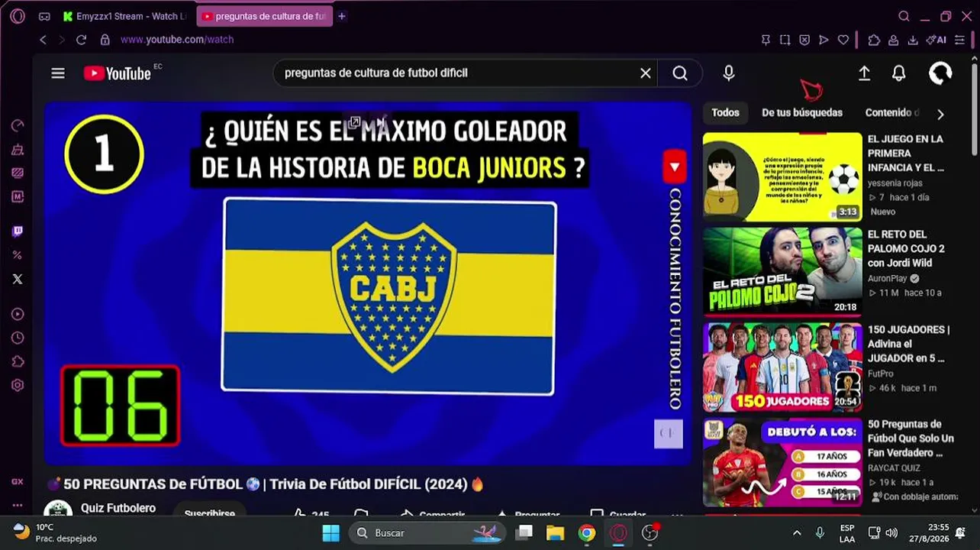This screenshot has width=980, height=550.
Task: Open the YouTube account avatar menu
Action: coord(940,73)
